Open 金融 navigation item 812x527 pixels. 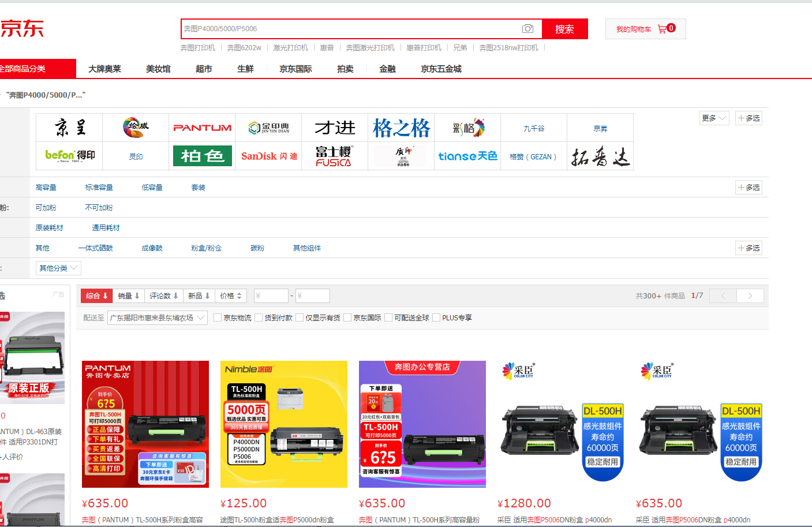coord(387,69)
